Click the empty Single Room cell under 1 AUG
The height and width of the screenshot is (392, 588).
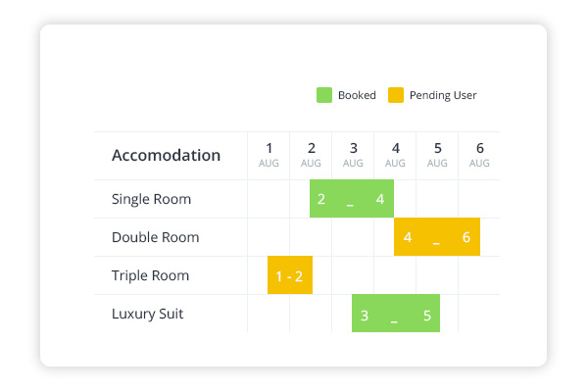(x=269, y=199)
